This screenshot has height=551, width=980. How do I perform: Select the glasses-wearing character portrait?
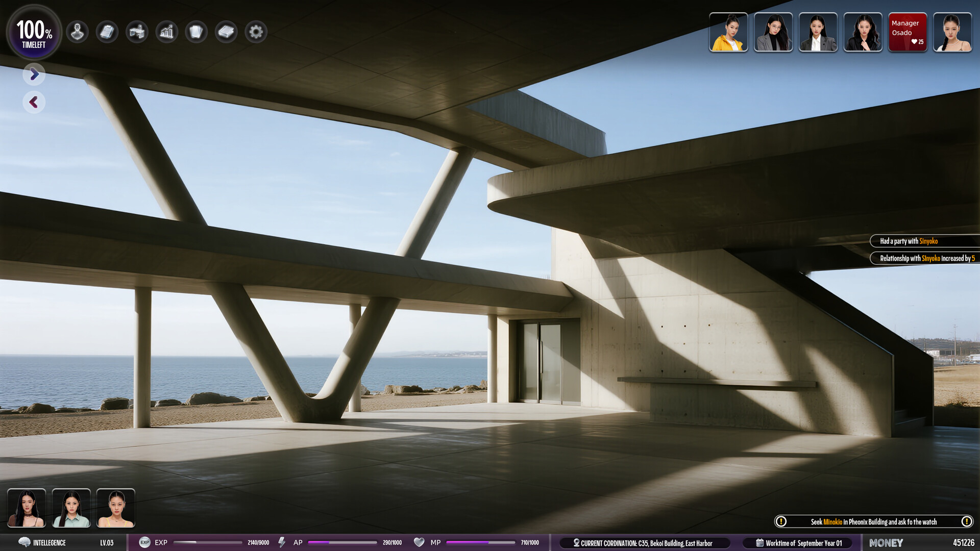coord(773,32)
